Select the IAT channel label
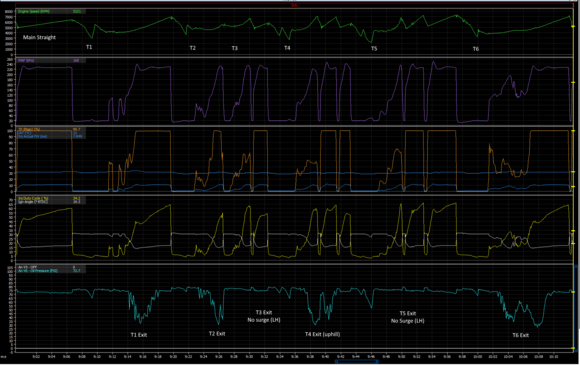 click(24, 133)
